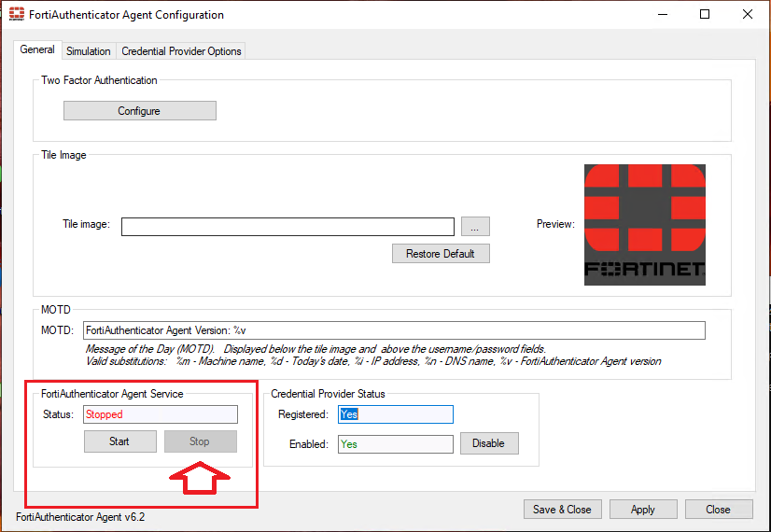Screen dimensions: 771x532
Task: Start the FortiAuthenticator Agent service
Action: click(120, 441)
